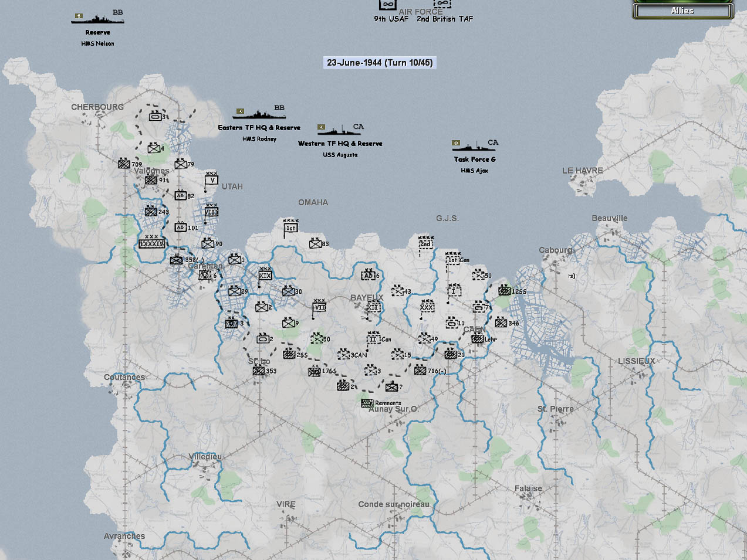Select the German LXXXIV Corps counter
Viewport: 747px width, 560px height.
pyautogui.click(x=151, y=242)
